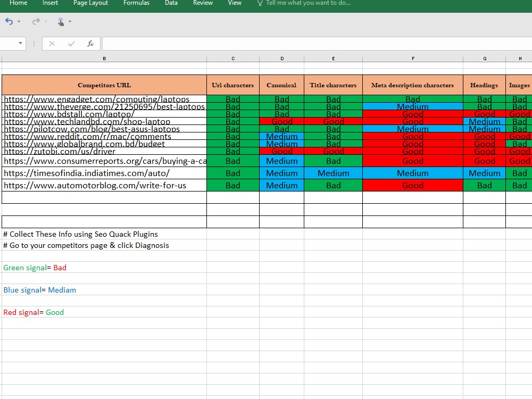Open the Home ribbon tab
This screenshot has width=532, height=399.
pos(18,3)
